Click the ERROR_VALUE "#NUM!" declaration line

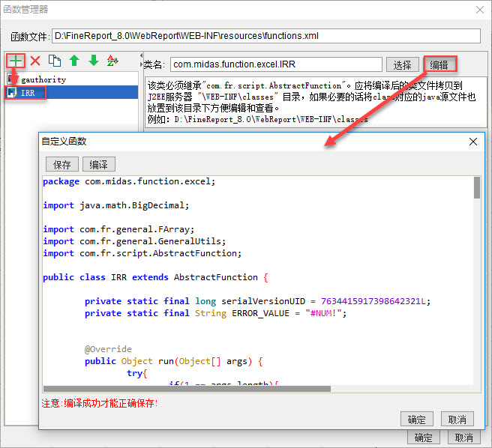(x=215, y=313)
